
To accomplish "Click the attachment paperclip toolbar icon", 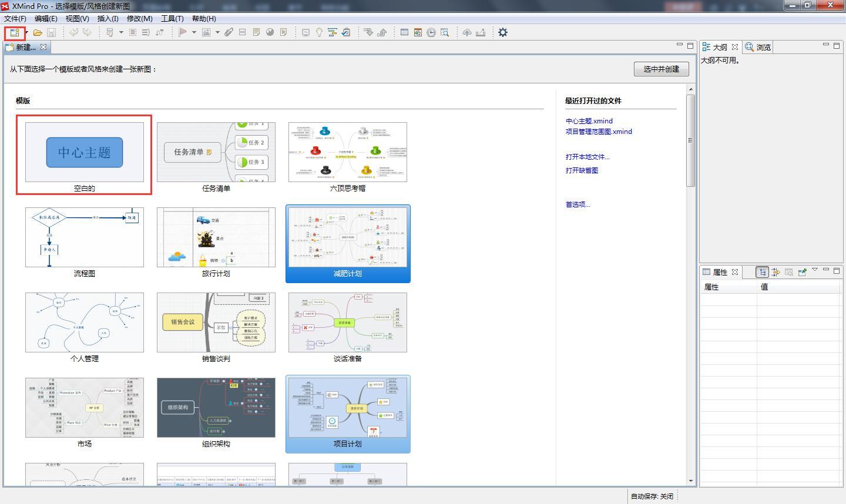I will point(229,33).
